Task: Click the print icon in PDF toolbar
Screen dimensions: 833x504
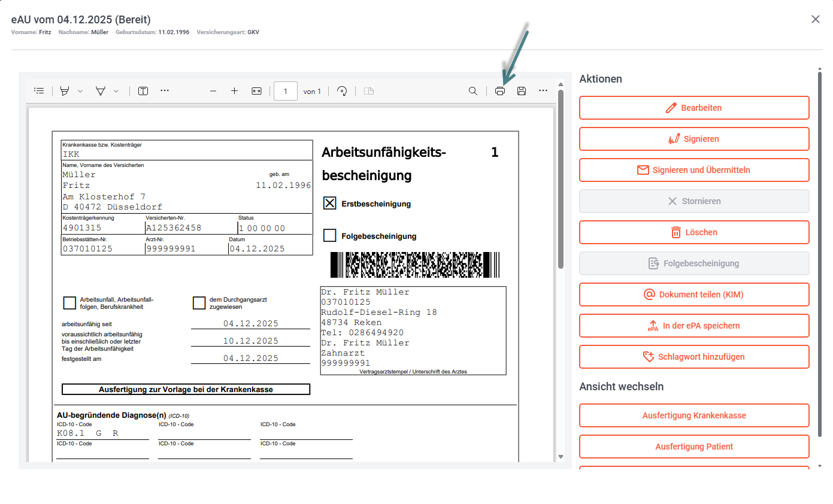Action: click(500, 91)
